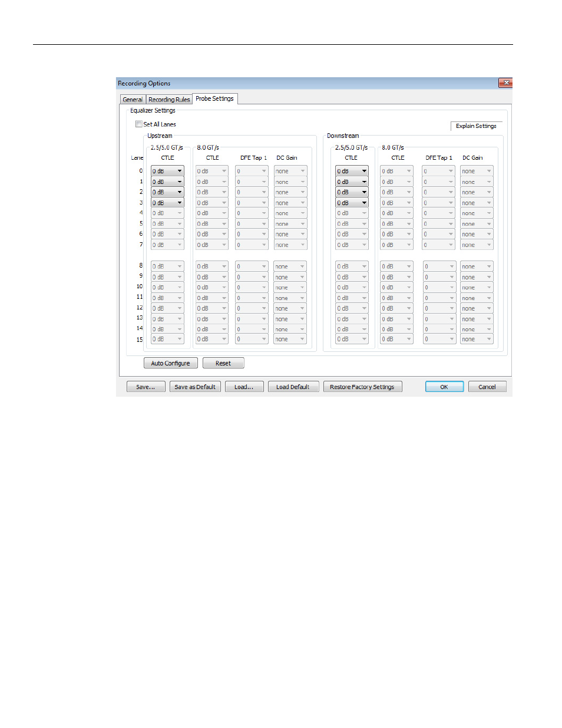This screenshot has height=728, width=562.
Task: Switch to the General tab
Action: [x=133, y=100]
